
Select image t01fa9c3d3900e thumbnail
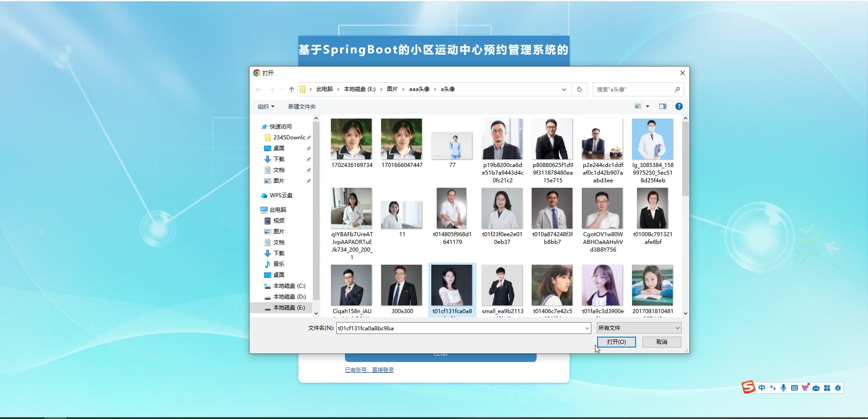click(x=602, y=285)
